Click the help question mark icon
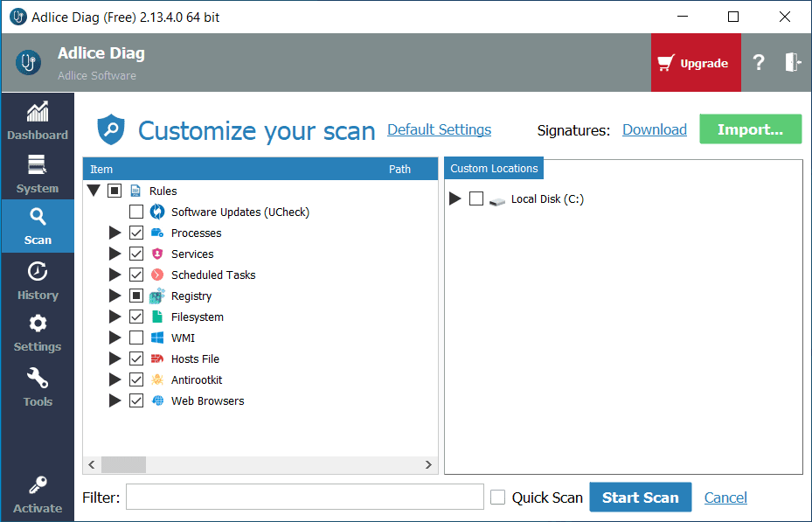 click(759, 63)
